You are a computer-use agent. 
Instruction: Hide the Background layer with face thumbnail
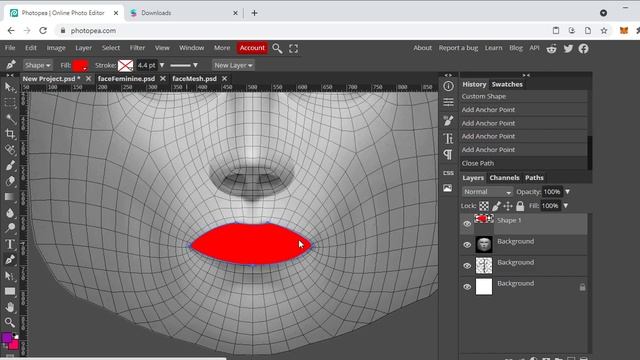coord(467,245)
